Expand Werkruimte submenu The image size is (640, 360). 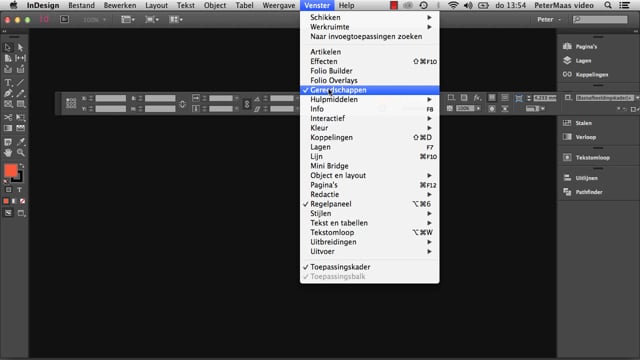click(x=370, y=27)
